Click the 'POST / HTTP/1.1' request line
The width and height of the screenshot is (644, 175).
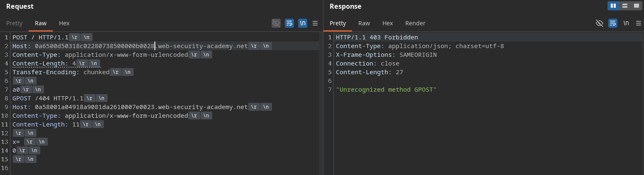[40, 37]
